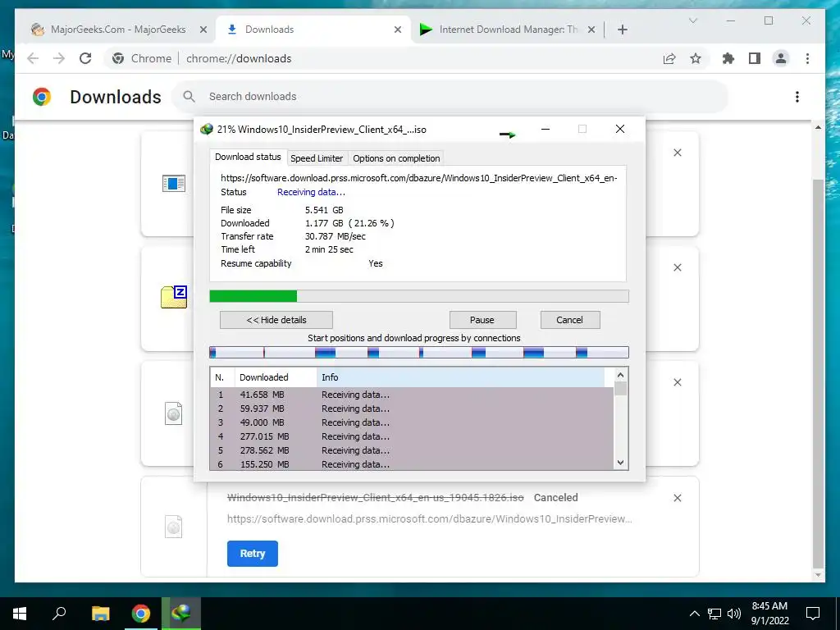Viewport: 840px width, 630px height.
Task: Open Chrome profile avatar menu
Action: 781,58
